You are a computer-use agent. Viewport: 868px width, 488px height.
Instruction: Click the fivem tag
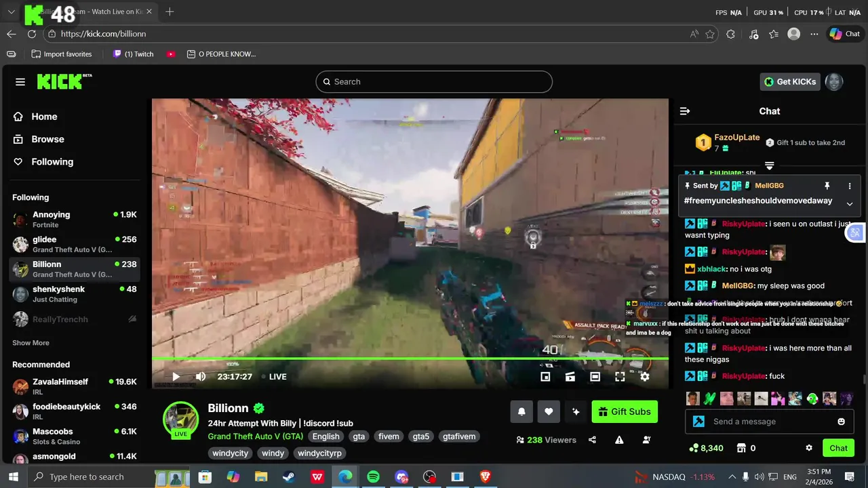(x=389, y=436)
